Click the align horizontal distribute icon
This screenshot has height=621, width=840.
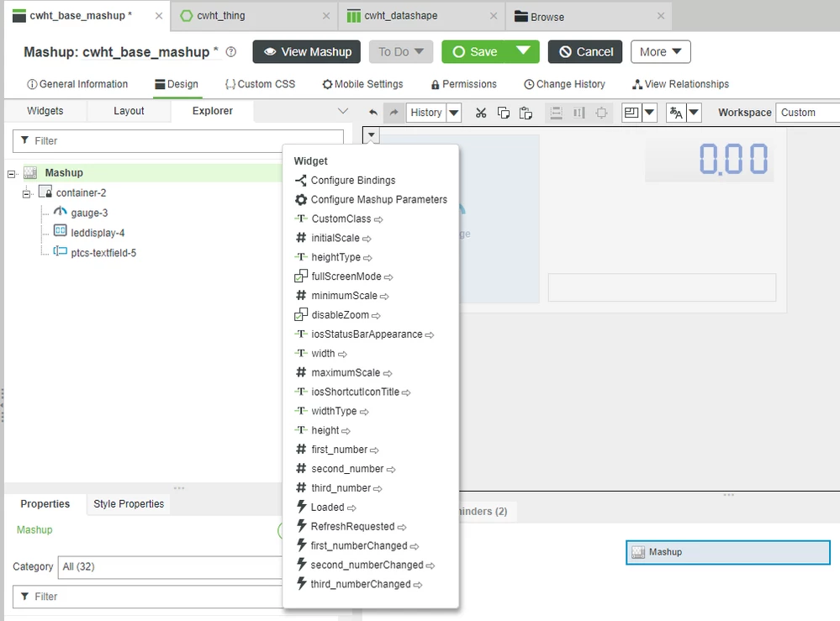tap(579, 113)
